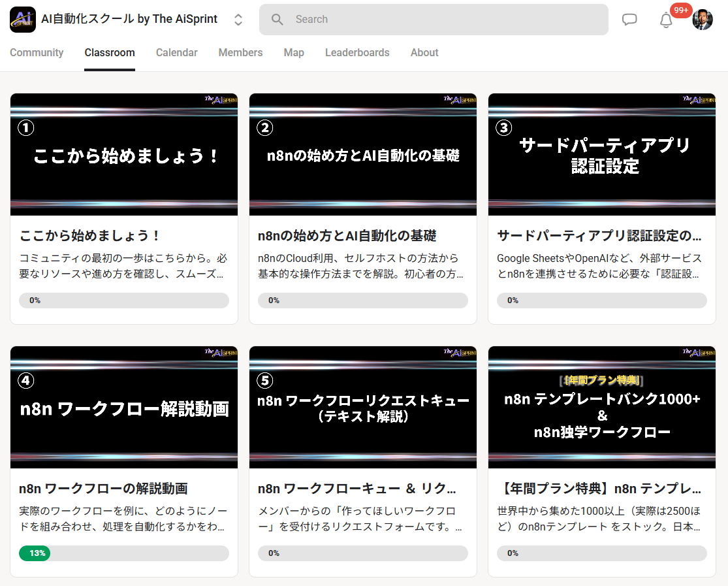Click the search magnifier icon
The height and width of the screenshot is (586, 728).
[277, 20]
